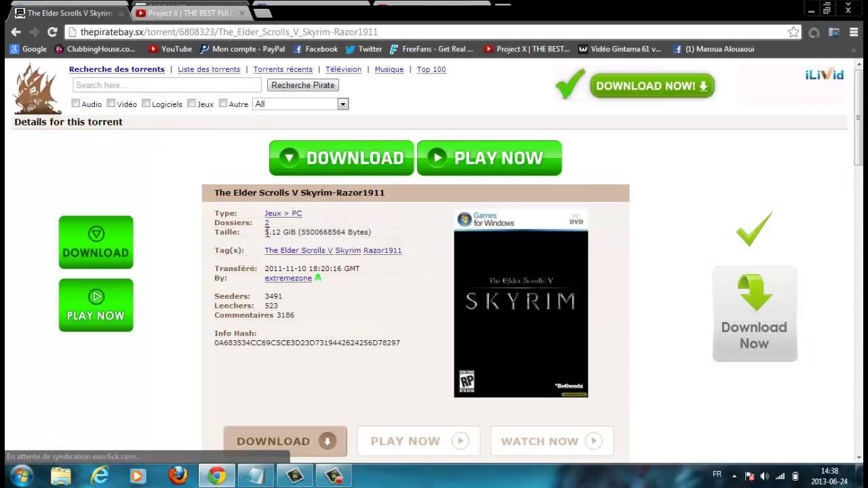The image size is (868, 488).
Task: Open the Facebook bookmark
Action: (x=315, y=49)
